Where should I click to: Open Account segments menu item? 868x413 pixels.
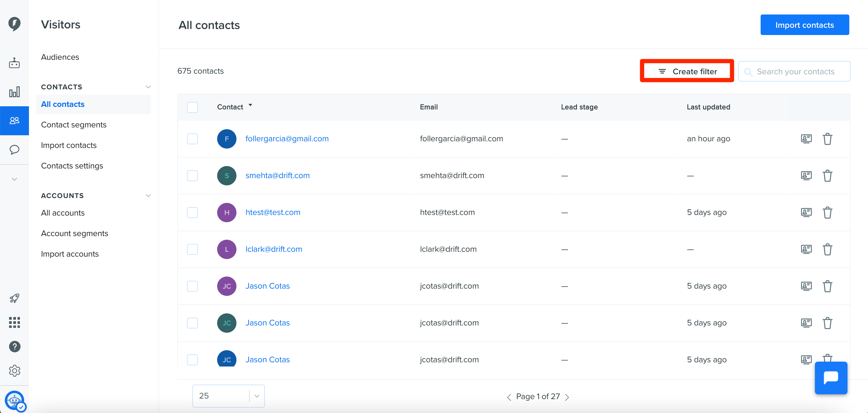coord(74,233)
